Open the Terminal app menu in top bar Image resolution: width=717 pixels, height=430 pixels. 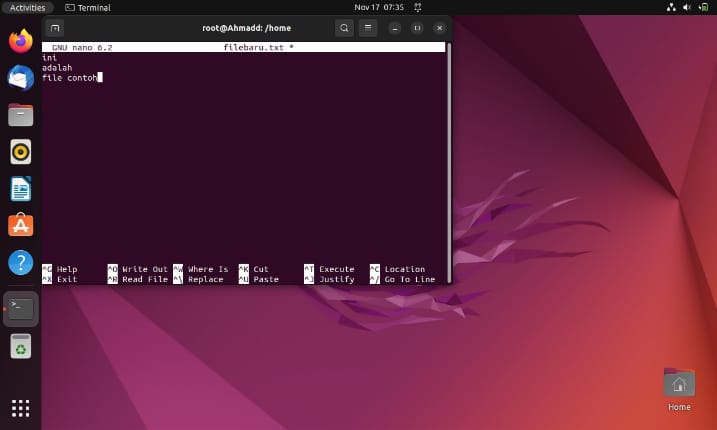coord(88,7)
